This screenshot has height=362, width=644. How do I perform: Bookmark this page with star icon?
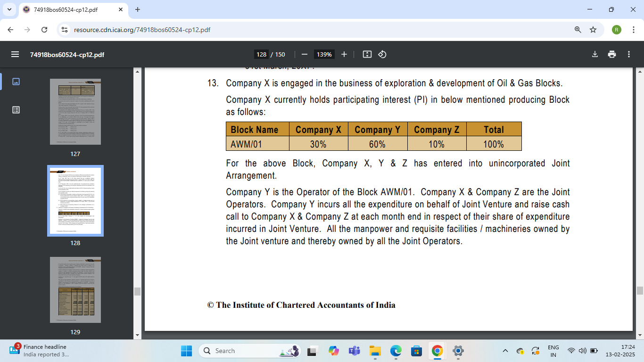click(x=593, y=30)
